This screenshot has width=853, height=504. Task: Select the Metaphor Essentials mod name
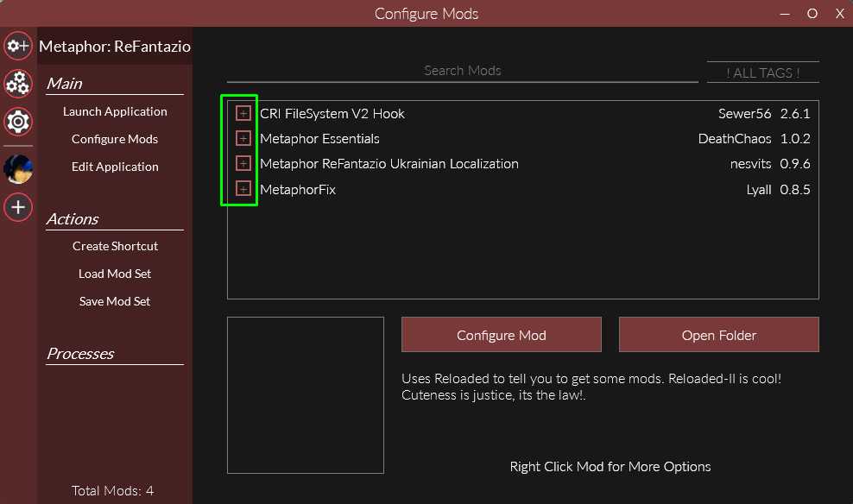pyautogui.click(x=319, y=139)
